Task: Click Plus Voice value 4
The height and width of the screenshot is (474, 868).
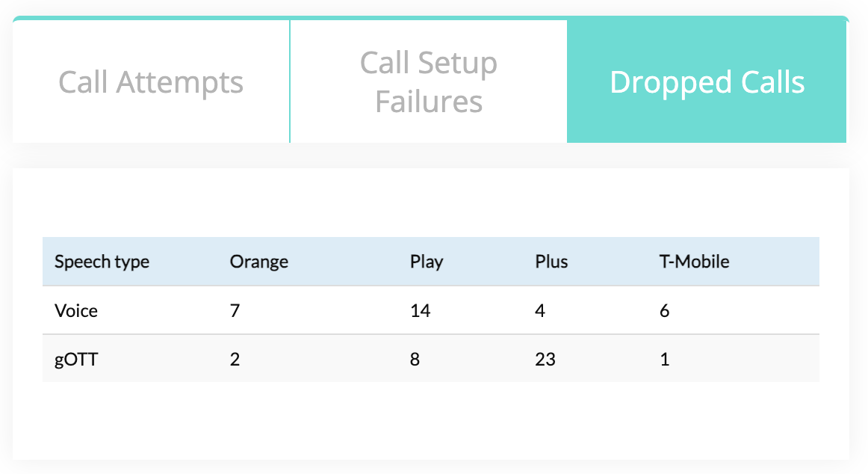Action: click(540, 311)
